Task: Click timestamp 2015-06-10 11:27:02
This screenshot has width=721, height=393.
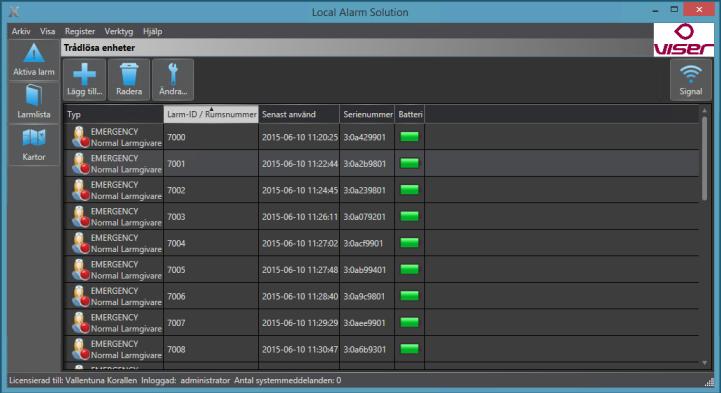Action: (x=300, y=243)
